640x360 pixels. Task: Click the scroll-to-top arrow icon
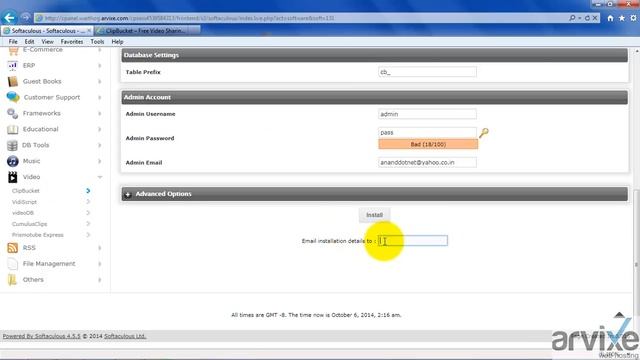pos(619,315)
